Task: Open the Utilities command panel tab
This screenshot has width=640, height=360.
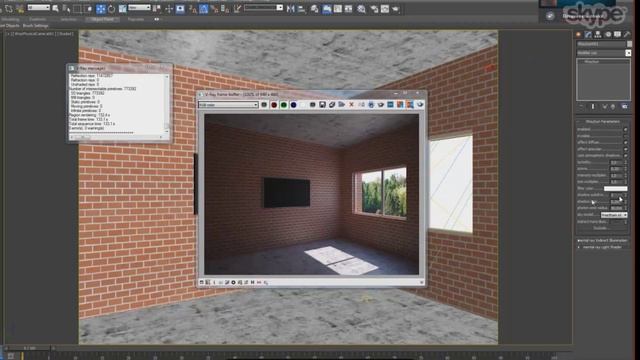Action: coord(627,34)
